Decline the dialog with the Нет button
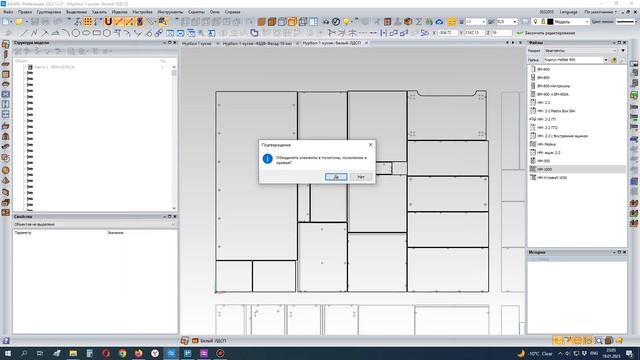 361,177
